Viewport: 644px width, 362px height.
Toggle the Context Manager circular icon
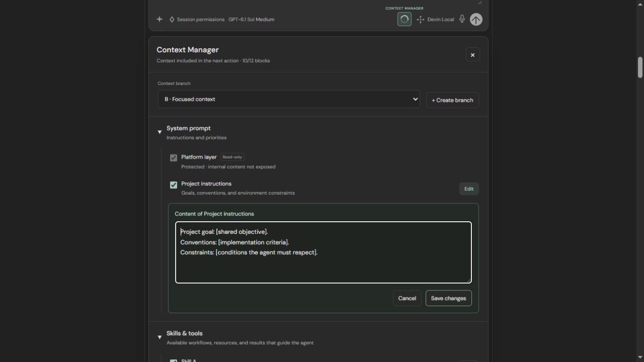click(x=404, y=19)
